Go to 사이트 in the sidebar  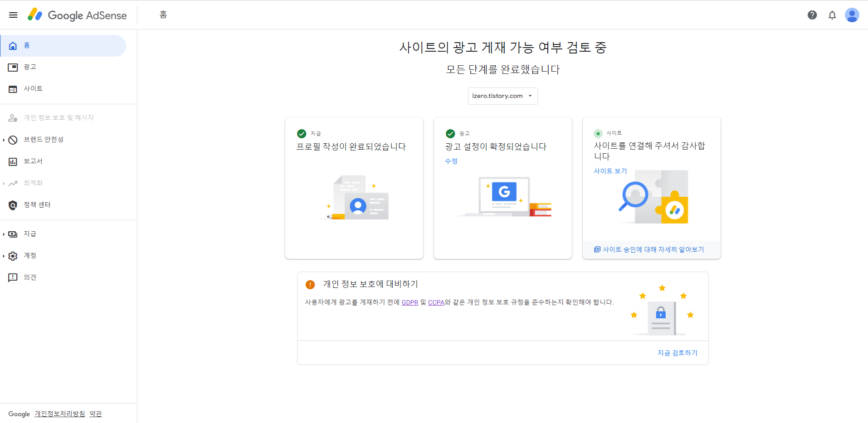pos(63,89)
